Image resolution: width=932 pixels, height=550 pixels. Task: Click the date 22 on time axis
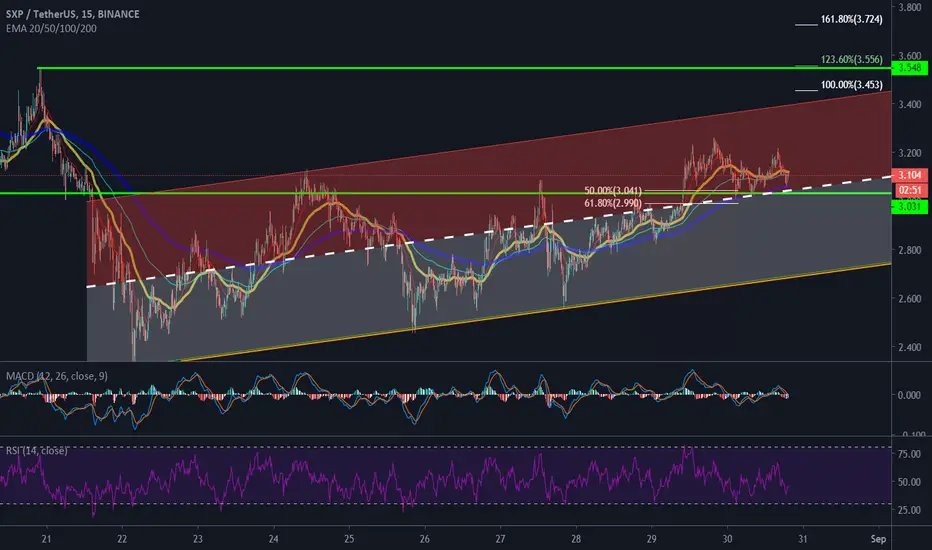(122, 539)
